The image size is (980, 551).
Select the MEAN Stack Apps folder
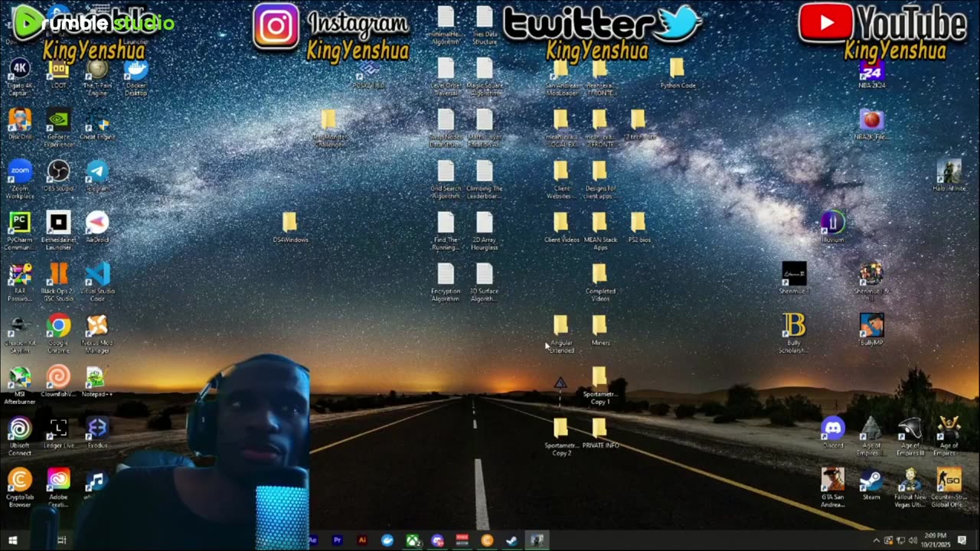pos(599,231)
